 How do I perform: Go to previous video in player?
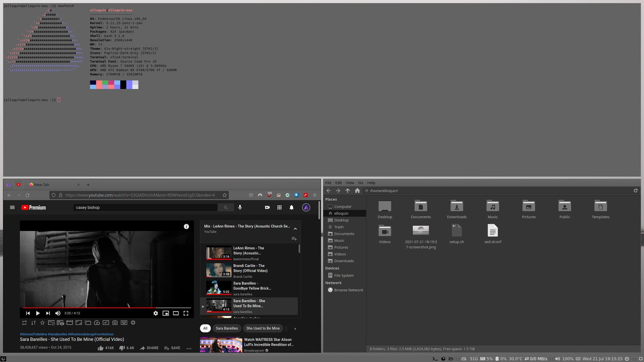(28, 313)
